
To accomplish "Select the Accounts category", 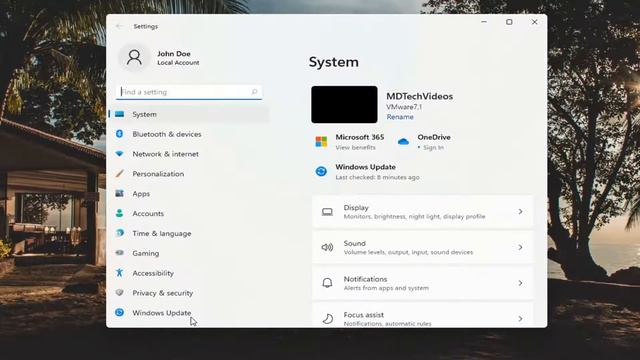I will (x=189, y=213).
